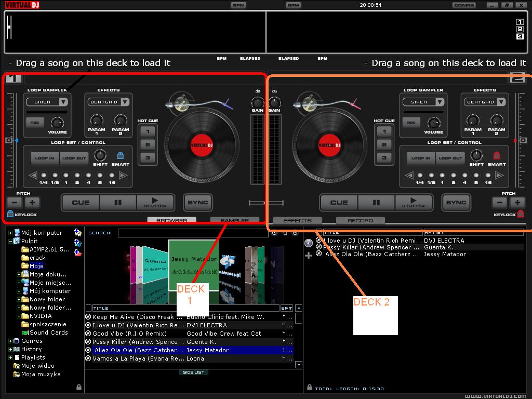
Task: Open deck 2 Beatgrid effects dropdown
Action: (x=501, y=102)
